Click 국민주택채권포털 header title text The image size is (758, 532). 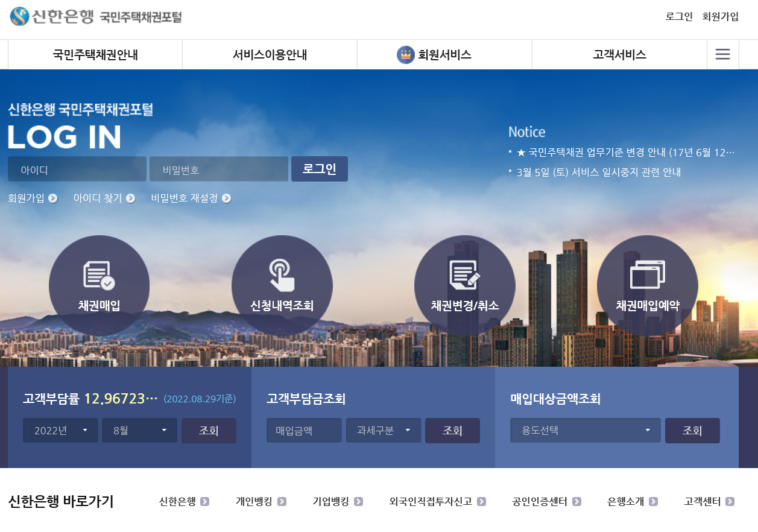click(141, 17)
